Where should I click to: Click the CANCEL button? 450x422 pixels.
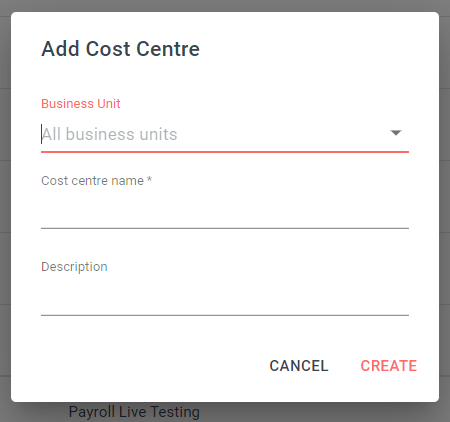299,366
